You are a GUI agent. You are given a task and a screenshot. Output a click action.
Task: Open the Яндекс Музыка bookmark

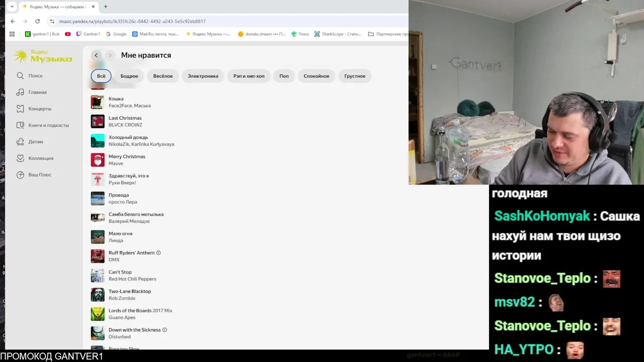click(208, 34)
